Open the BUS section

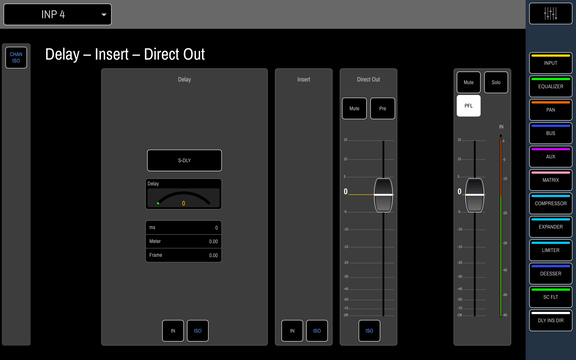point(550,133)
